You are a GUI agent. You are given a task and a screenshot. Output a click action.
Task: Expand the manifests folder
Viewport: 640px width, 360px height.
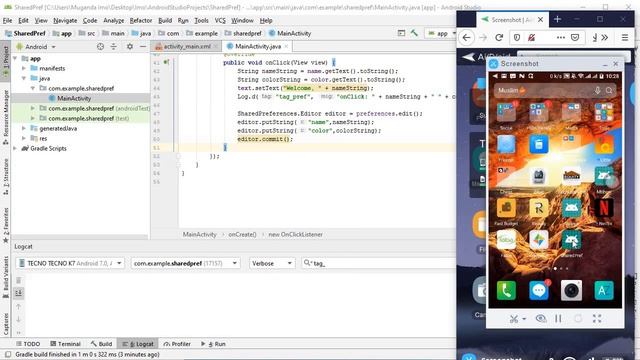pyautogui.click(x=24, y=68)
